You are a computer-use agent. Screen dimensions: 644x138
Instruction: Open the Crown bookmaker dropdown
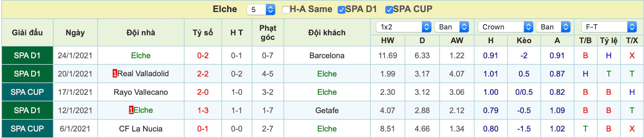pos(505,27)
